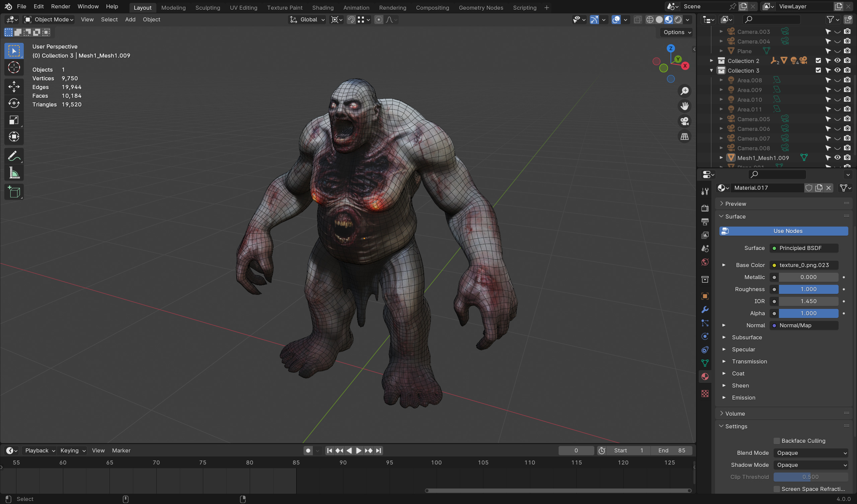Open the Output properties tab
This screenshot has width=857, height=504.
[x=705, y=222]
